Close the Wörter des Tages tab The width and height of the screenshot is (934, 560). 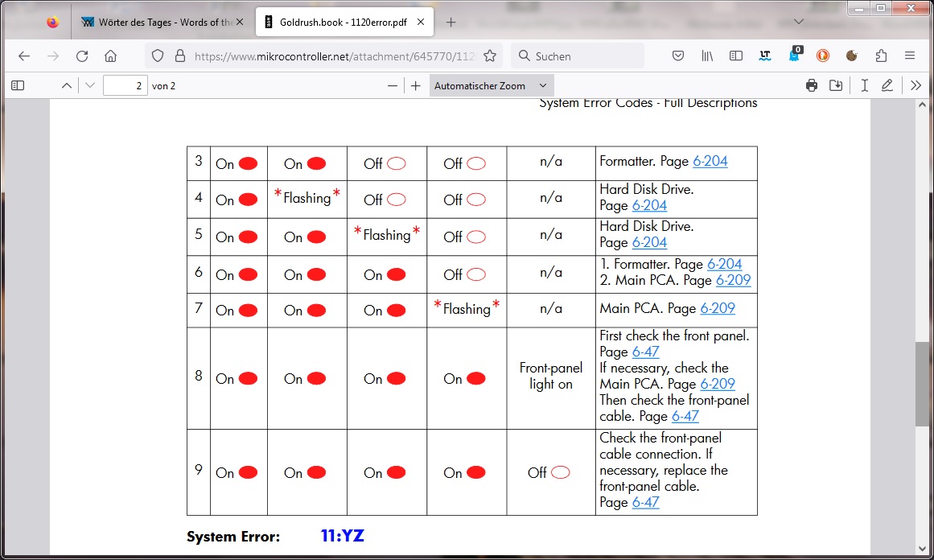click(x=240, y=22)
